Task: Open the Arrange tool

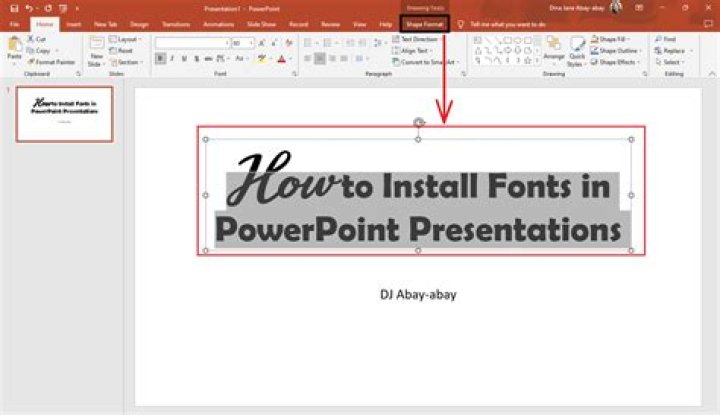Action: 553,49
